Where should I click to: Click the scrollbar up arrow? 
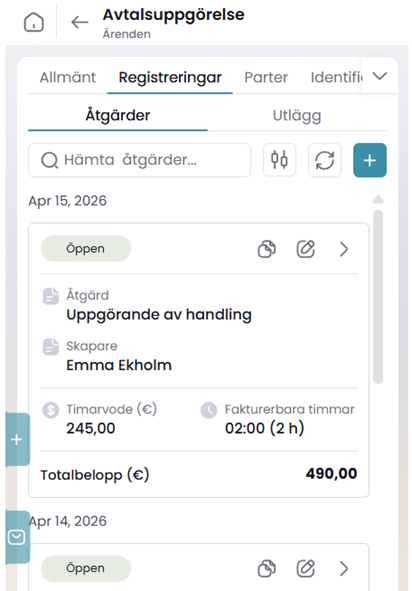point(378,199)
